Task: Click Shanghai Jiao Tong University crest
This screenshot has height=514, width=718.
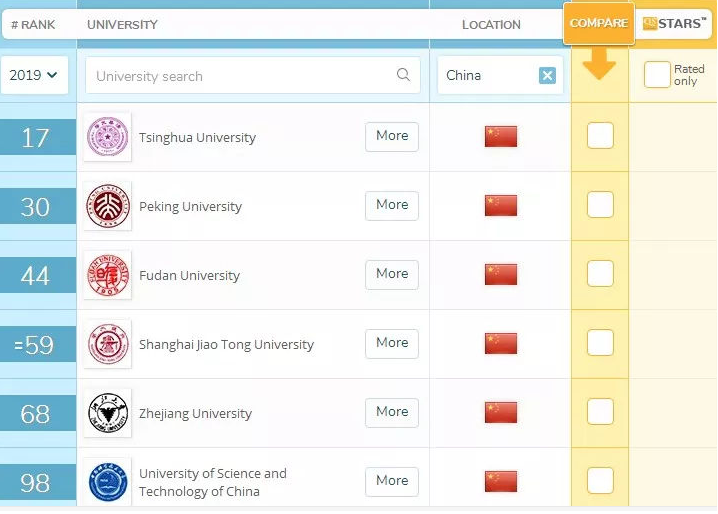Action: 108,344
